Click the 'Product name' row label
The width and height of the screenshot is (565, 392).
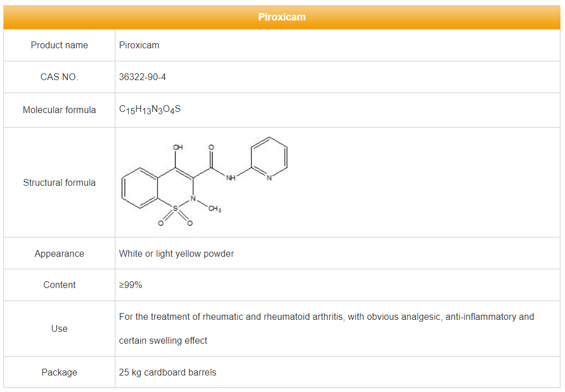tap(59, 45)
